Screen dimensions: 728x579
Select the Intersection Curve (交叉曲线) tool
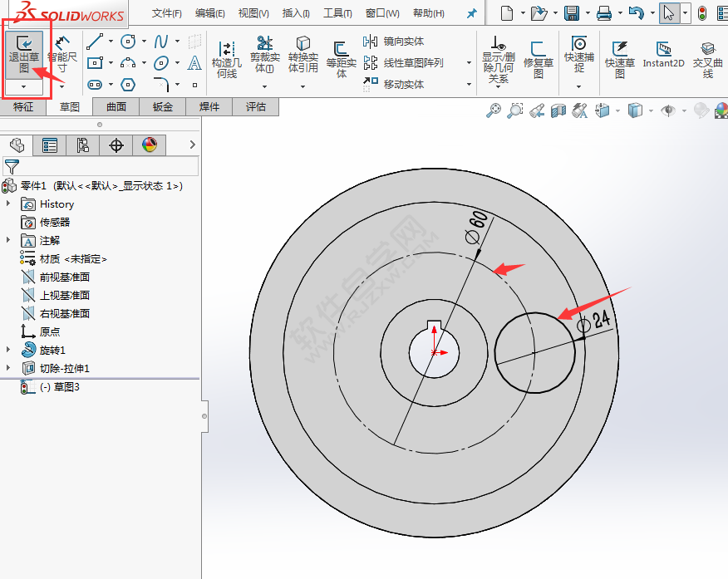point(707,59)
